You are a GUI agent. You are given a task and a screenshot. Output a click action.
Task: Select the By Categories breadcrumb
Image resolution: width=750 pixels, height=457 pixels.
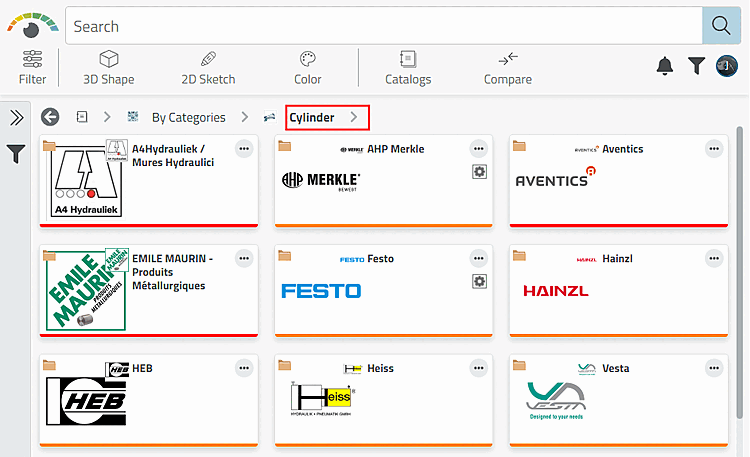188,118
